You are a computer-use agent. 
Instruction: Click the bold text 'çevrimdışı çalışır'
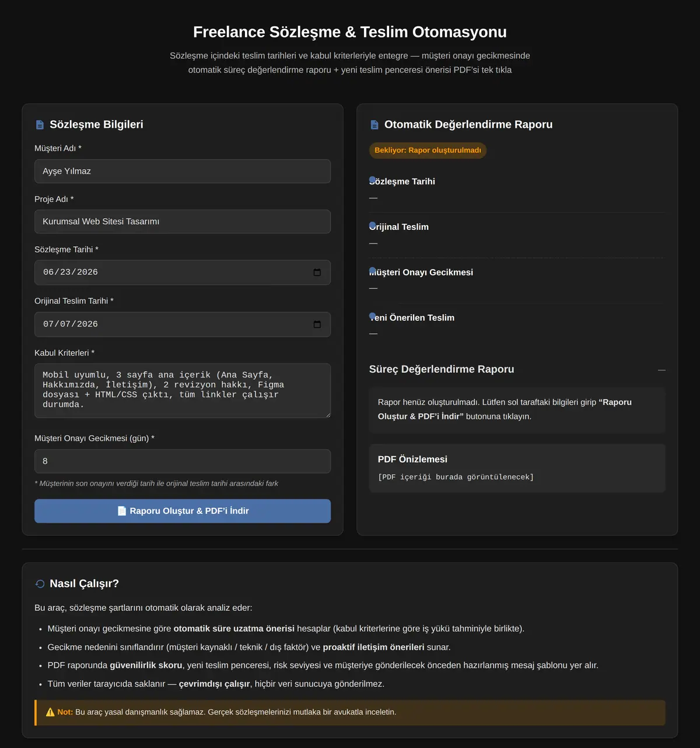click(x=214, y=684)
